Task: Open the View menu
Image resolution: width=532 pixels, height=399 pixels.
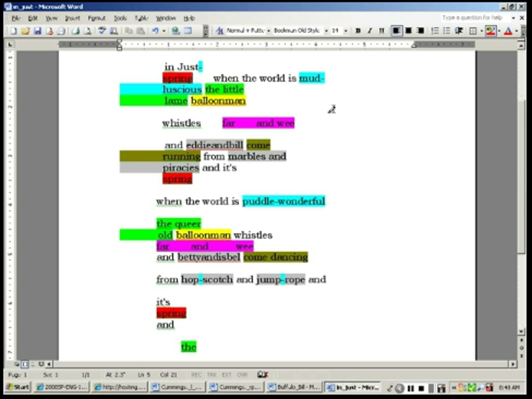Action: coord(51,18)
